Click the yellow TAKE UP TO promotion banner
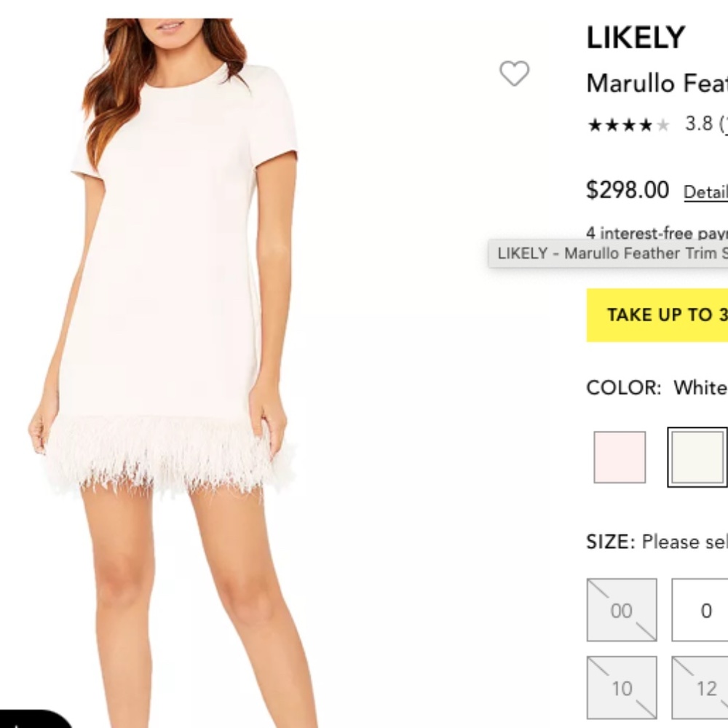The height and width of the screenshot is (728, 728). tap(655, 315)
